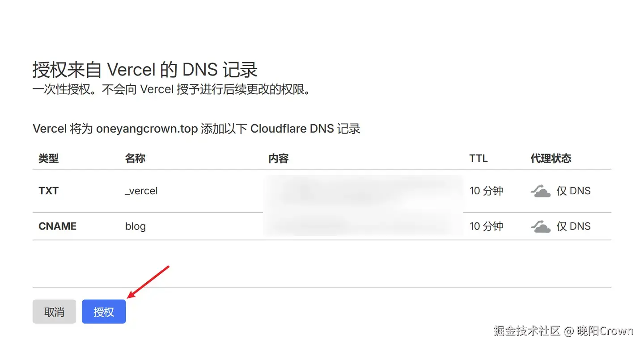Click the blue 授权 button
This screenshot has height=347, width=644.
tap(104, 312)
